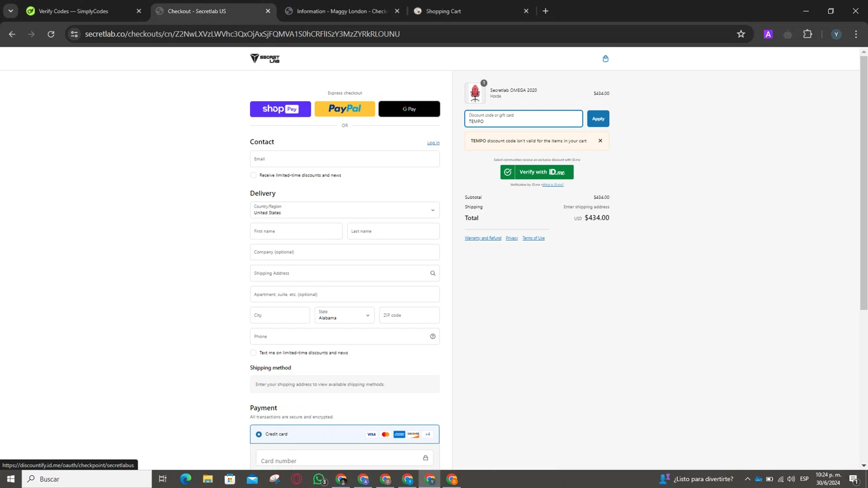The height and width of the screenshot is (488, 868).
Task: Open new browser tab
Action: (546, 11)
